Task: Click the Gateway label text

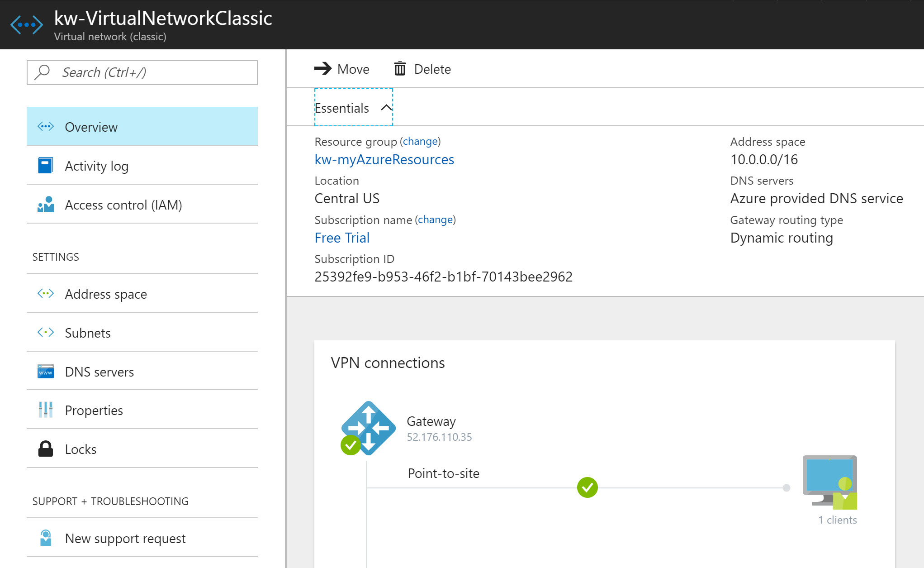Action: 431,421
